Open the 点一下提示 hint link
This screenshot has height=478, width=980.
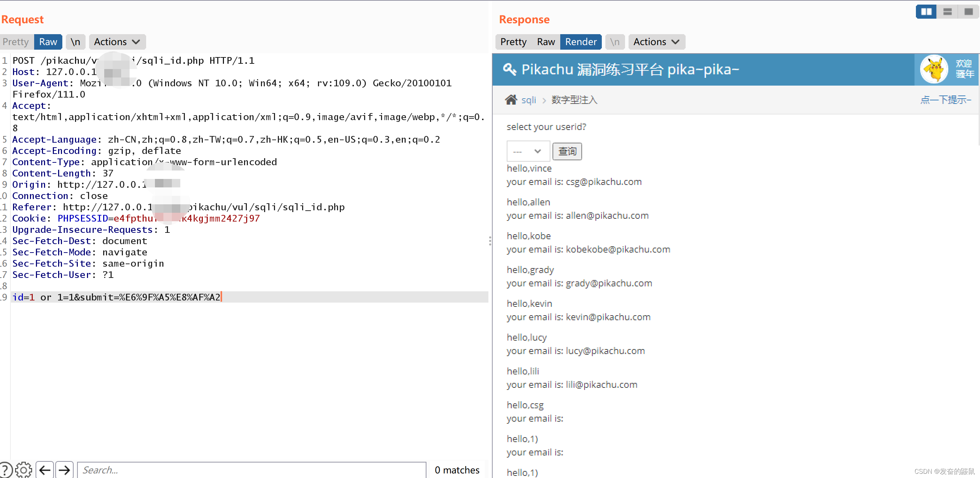click(x=946, y=100)
